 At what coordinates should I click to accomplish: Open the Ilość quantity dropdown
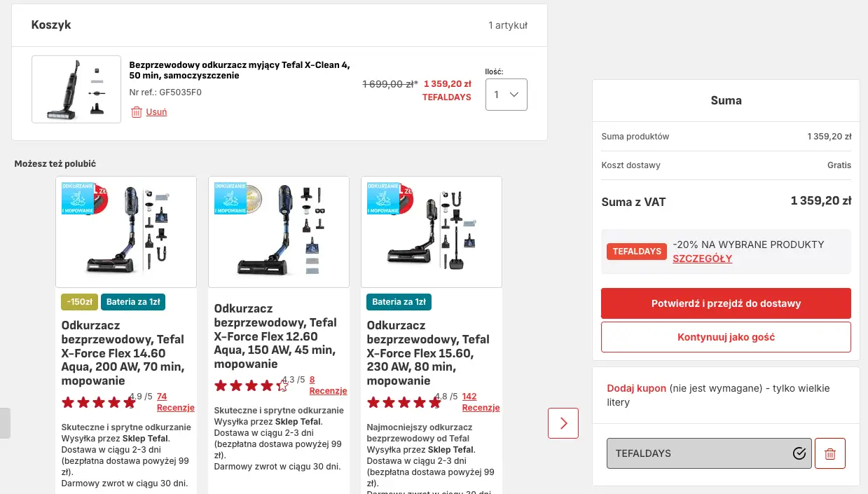(507, 95)
